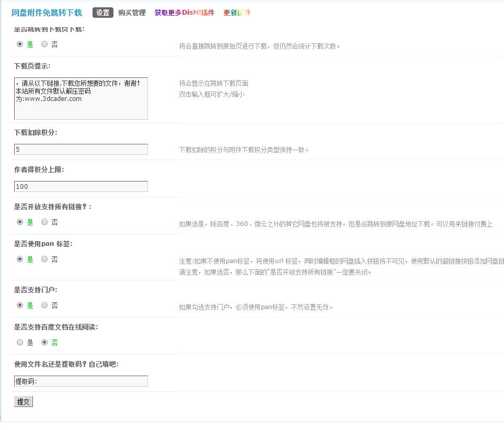This screenshot has width=504, height=430.
Task: Open the 设置 tab
Action: pos(103,13)
